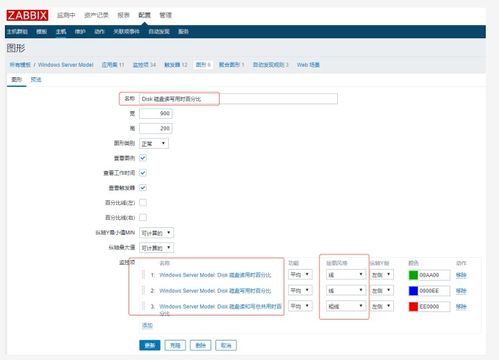
Task: Open the 监控项 34 link
Action: (144, 65)
